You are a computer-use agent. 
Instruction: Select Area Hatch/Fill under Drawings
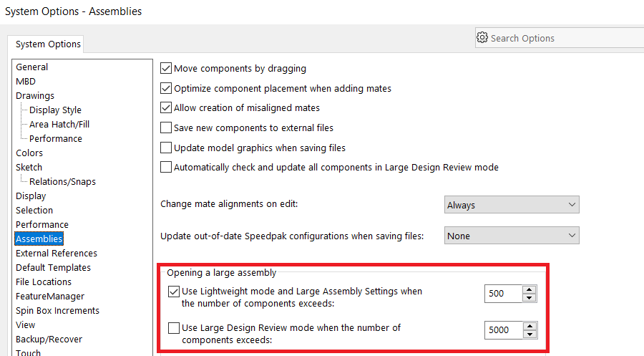[59, 124]
